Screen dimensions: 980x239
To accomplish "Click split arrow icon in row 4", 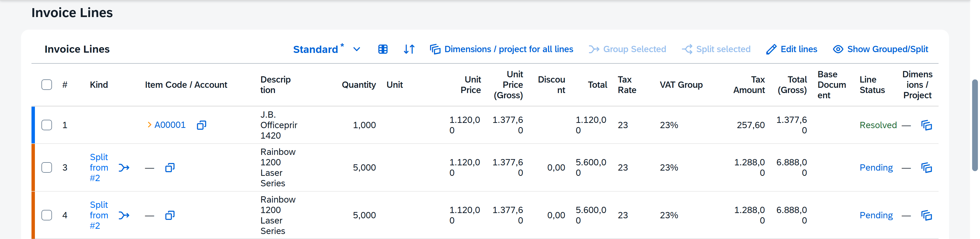I will 124,215.
